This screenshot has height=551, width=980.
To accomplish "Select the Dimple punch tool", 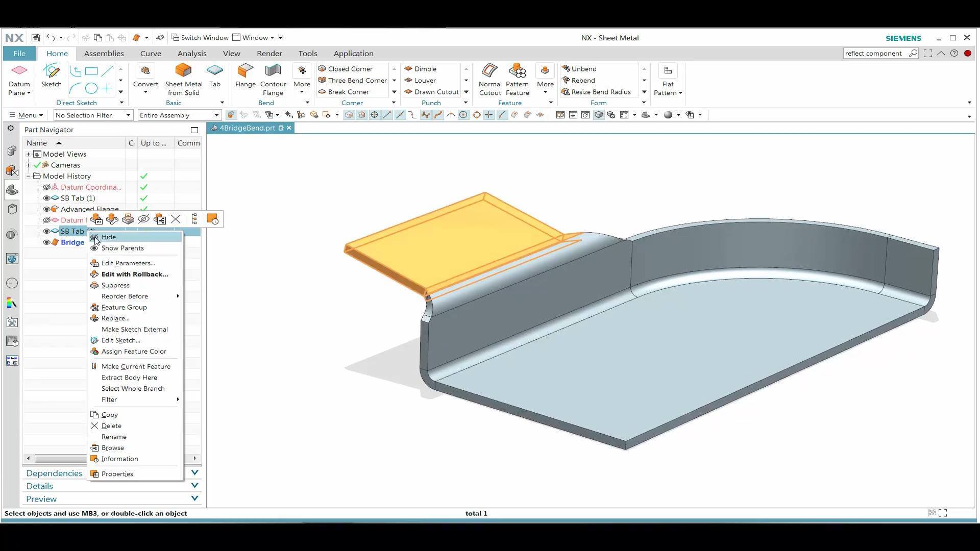I will [x=420, y=69].
